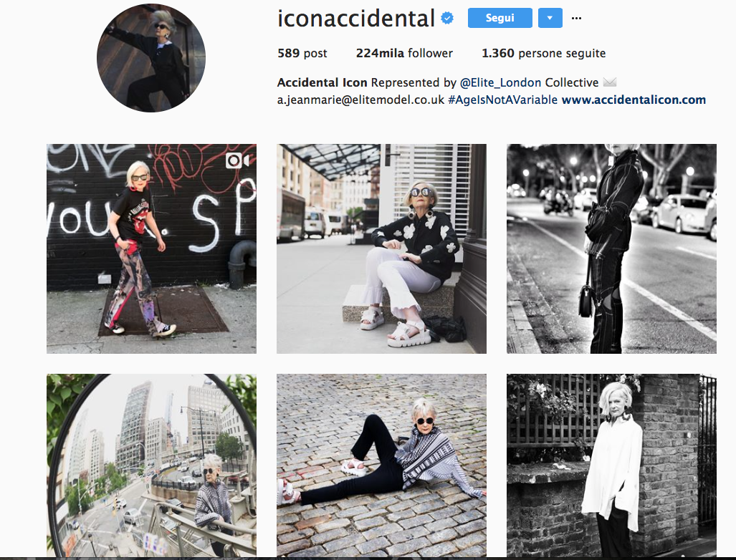
Task: Click the envelope emoji in bio
Action: coord(610,82)
